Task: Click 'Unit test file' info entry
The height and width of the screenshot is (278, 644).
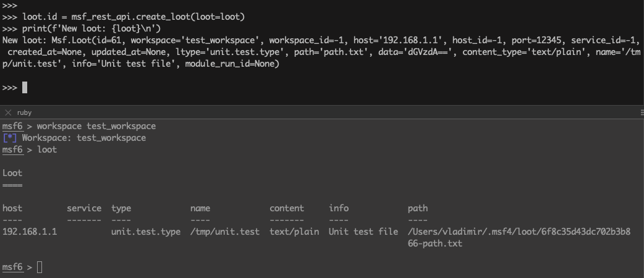Action: pos(363,232)
